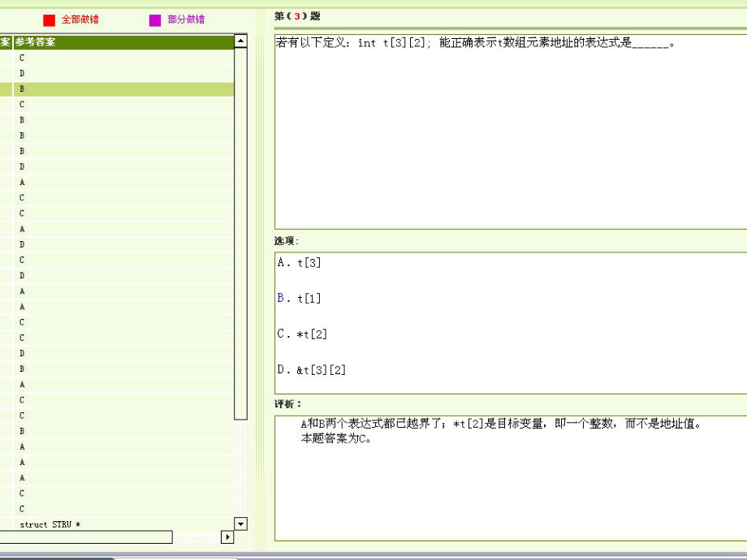This screenshot has width=747, height=560.
Task: Click the answer list scroll-up arrow
Action: point(241,41)
